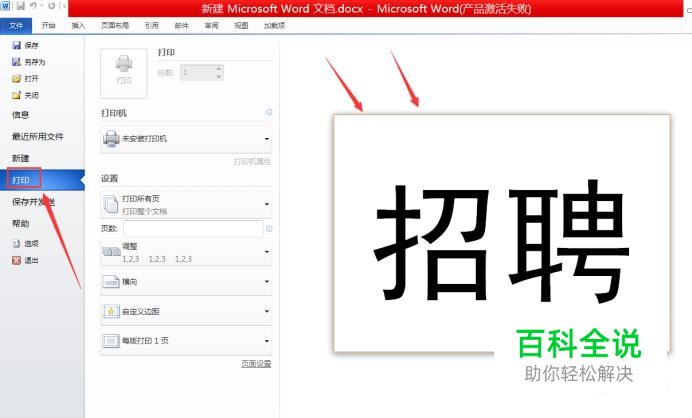The height and width of the screenshot is (418, 692).
Task: Expand the custom margins dropdown
Action: [x=186, y=311]
